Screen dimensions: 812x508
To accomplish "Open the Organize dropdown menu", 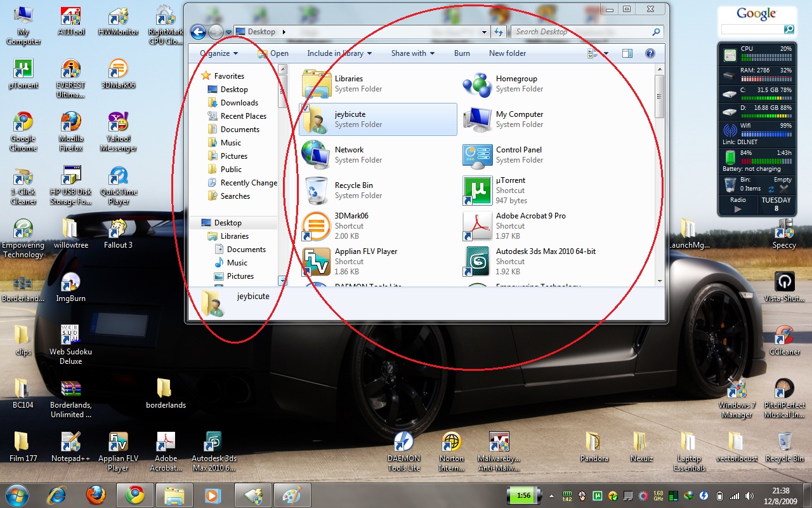I will [219, 53].
